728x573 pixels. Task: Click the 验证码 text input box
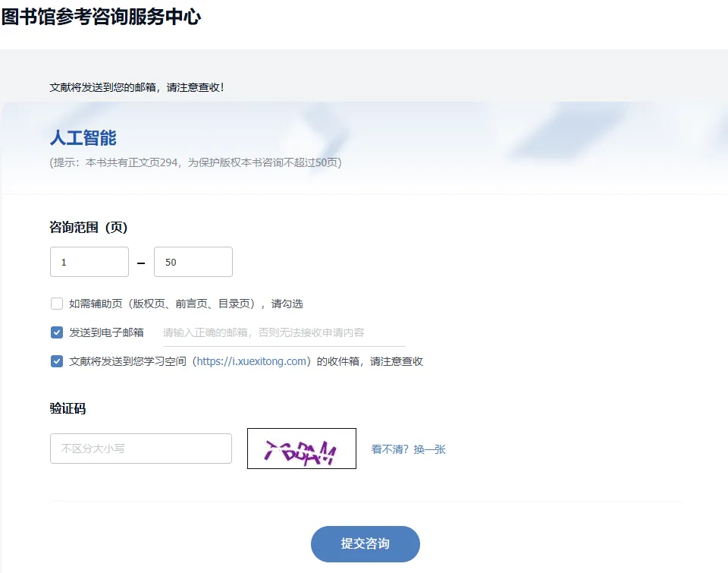point(141,449)
